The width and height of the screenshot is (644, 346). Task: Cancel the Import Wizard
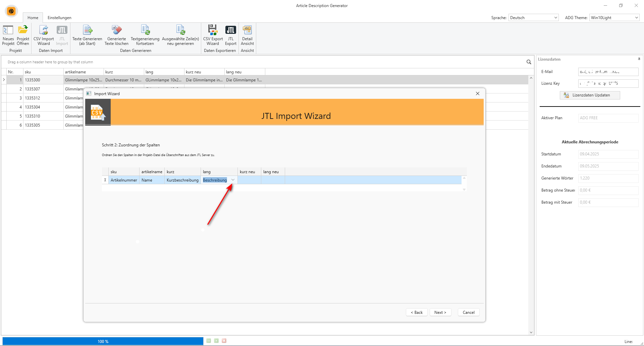469,312
